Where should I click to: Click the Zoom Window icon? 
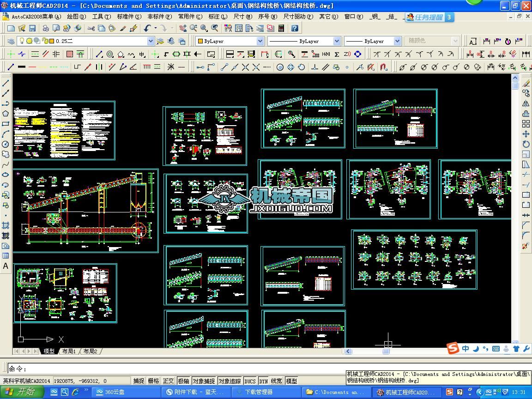pyautogui.click(x=204, y=28)
